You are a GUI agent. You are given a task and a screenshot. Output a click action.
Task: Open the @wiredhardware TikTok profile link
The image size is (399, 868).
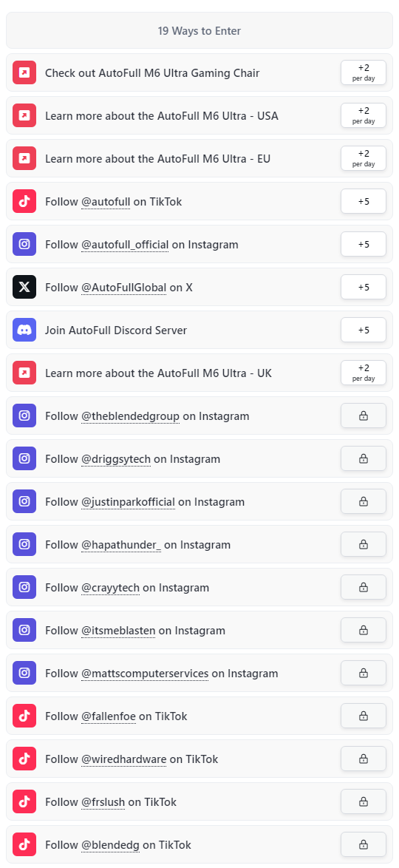[124, 759]
